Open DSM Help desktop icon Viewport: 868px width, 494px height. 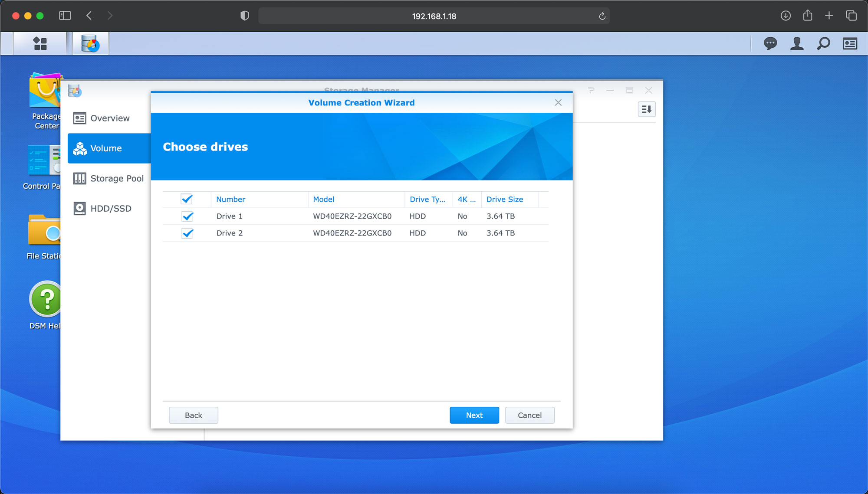[45, 299]
